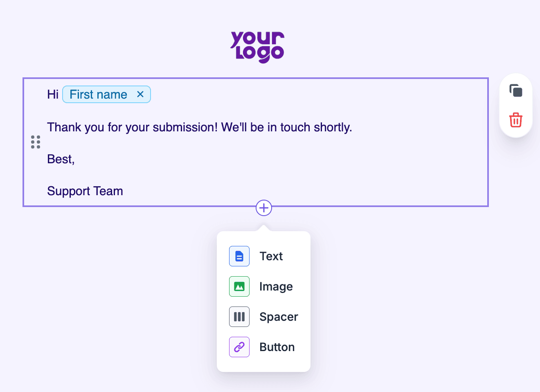Duplicate the text block using the copy icon
This screenshot has width=540, height=392.
(x=516, y=91)
